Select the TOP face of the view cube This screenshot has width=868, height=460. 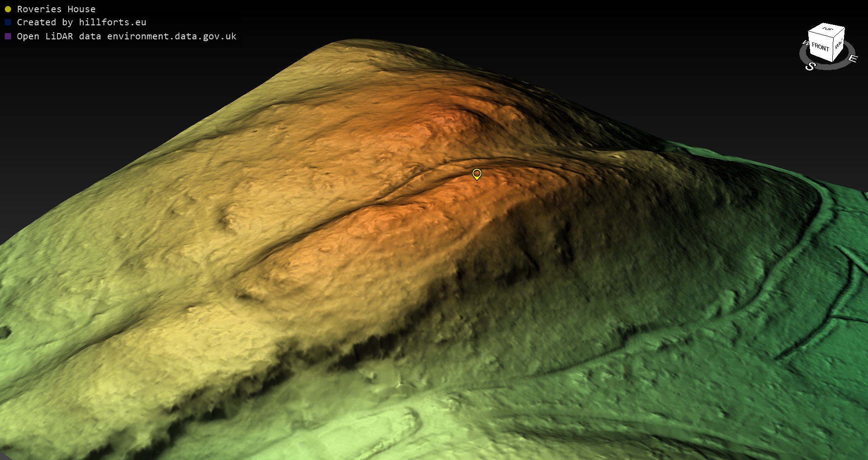click(x=827, y=29)
